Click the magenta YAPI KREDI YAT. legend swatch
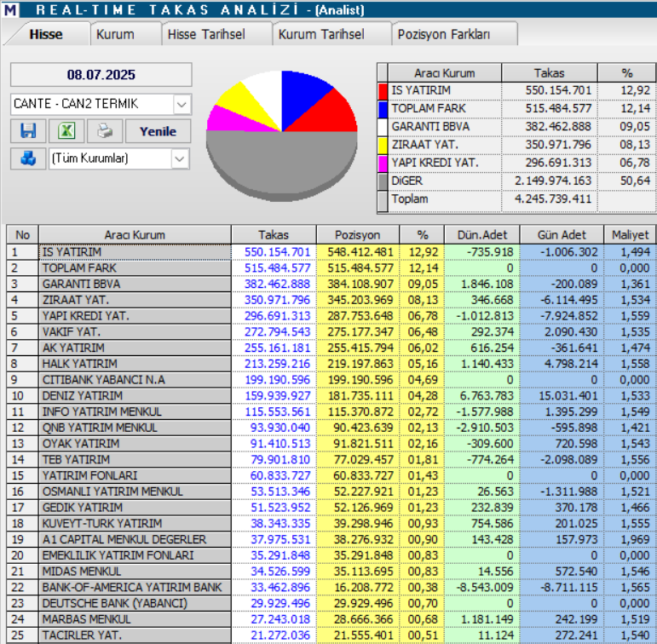 coord(383,163)
